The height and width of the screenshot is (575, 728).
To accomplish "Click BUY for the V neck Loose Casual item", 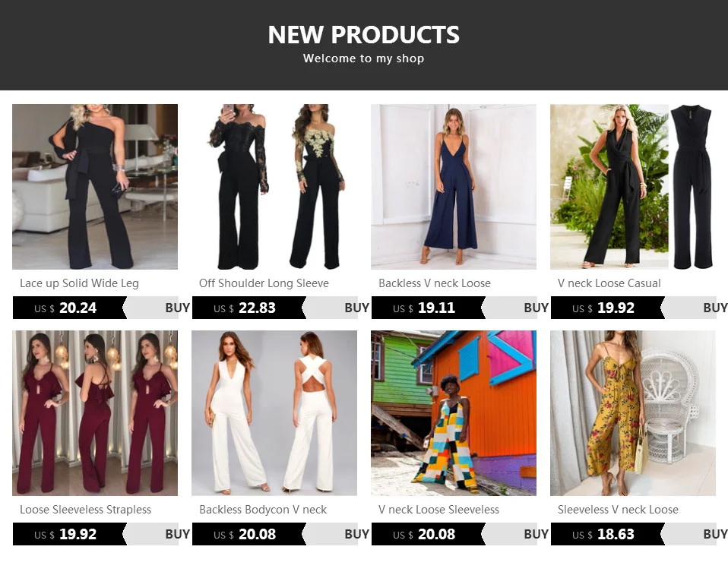I will (x=716, y=308).
